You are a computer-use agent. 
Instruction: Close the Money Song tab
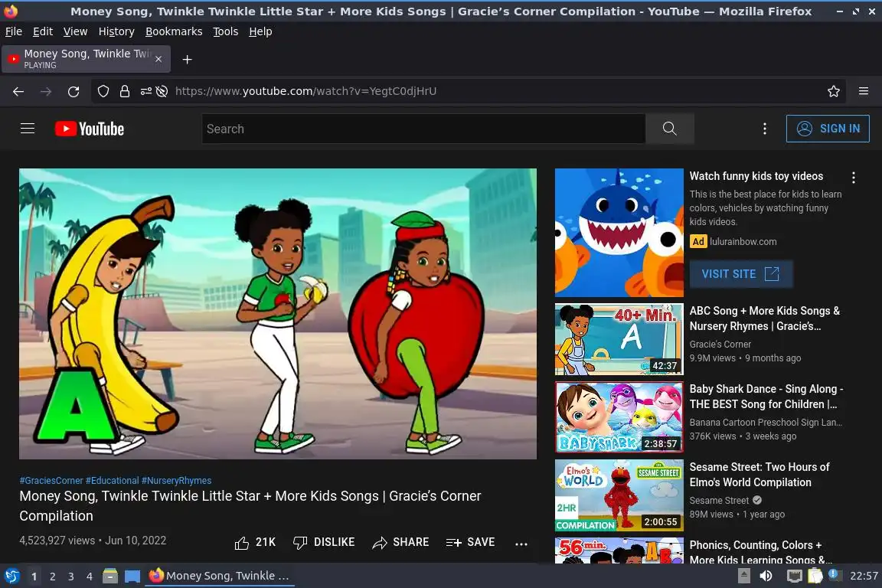click(x=158, y=59)
